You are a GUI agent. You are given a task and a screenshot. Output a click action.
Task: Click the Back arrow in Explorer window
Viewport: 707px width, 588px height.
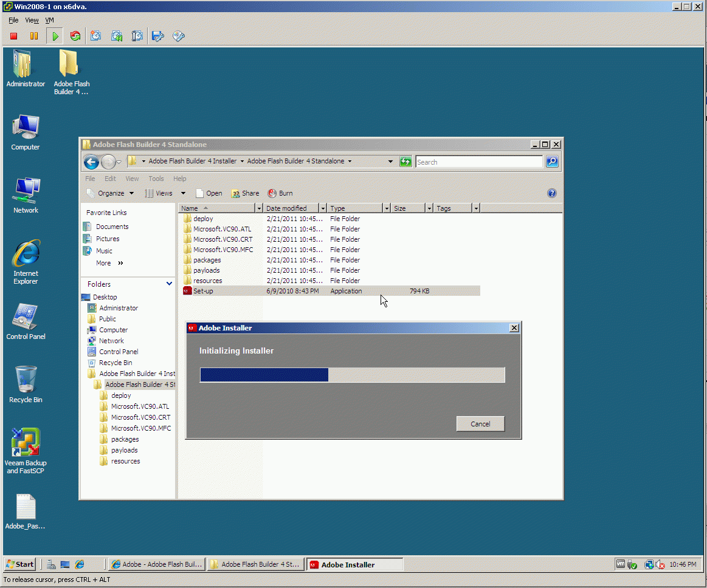[x=91, y=162]
